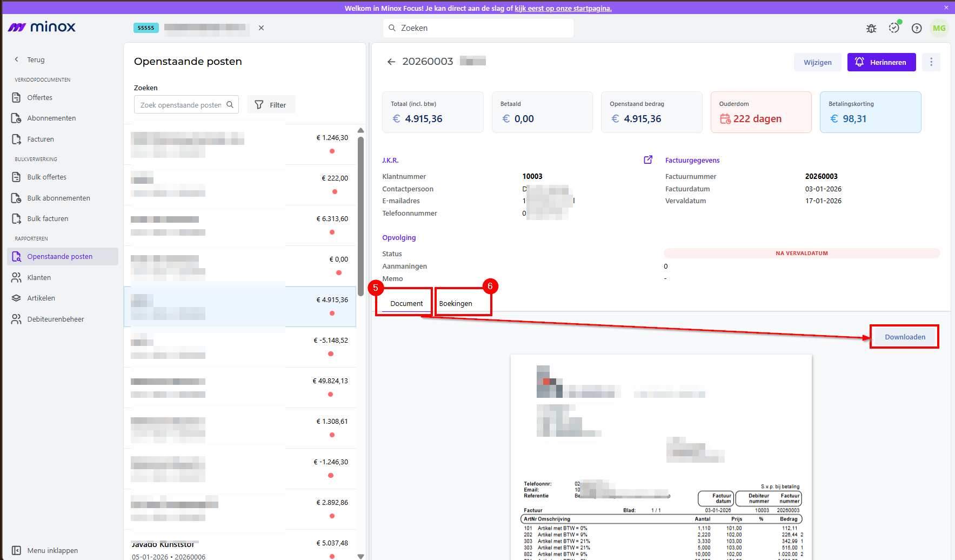Click the funnel icon on Filter
The image size is (955, 560).
click(x=259, y=105)
